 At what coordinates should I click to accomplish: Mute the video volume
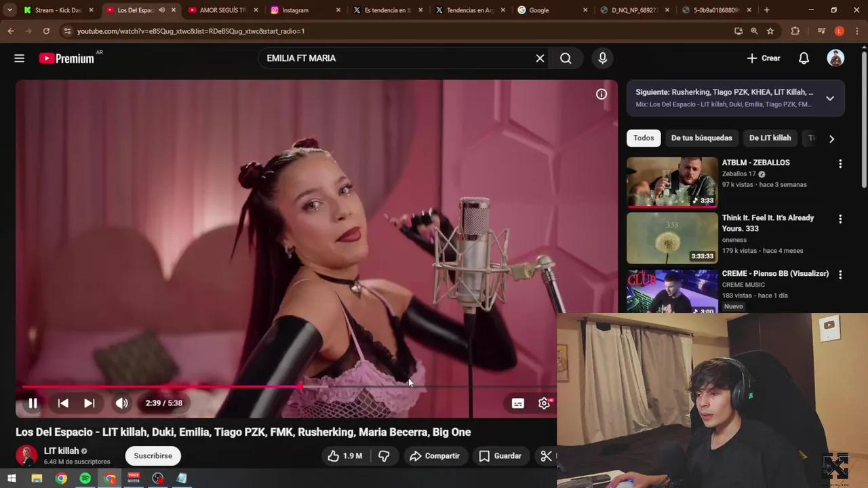pyautogui.click(x=121, y=403)
